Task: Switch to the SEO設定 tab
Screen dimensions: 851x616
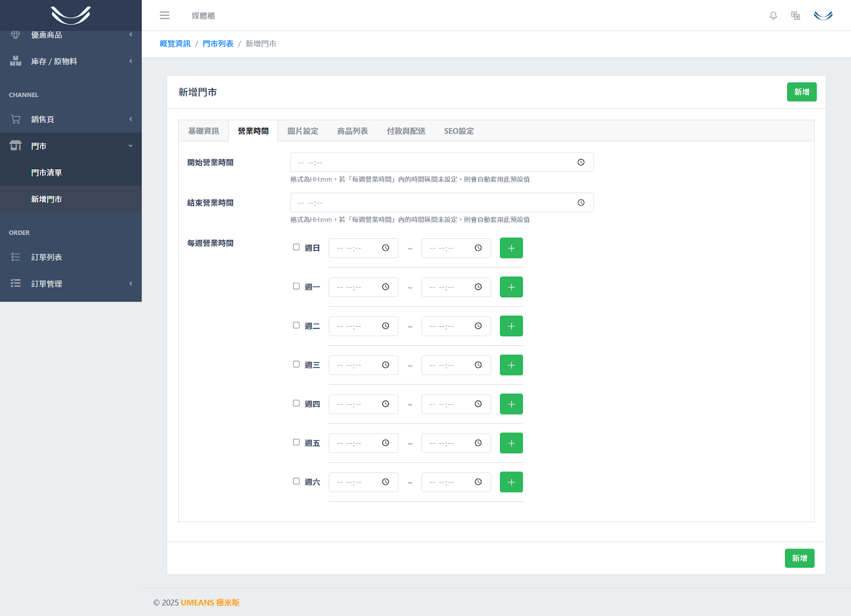Action: 459,131
